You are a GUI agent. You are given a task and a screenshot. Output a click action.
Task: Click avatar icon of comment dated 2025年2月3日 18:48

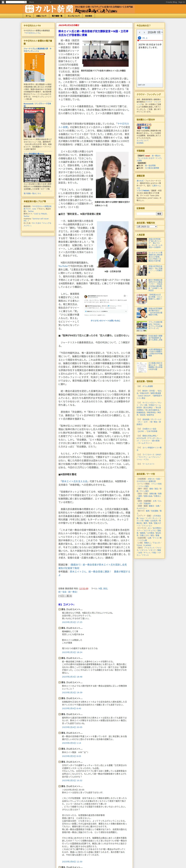click(60, 658)
